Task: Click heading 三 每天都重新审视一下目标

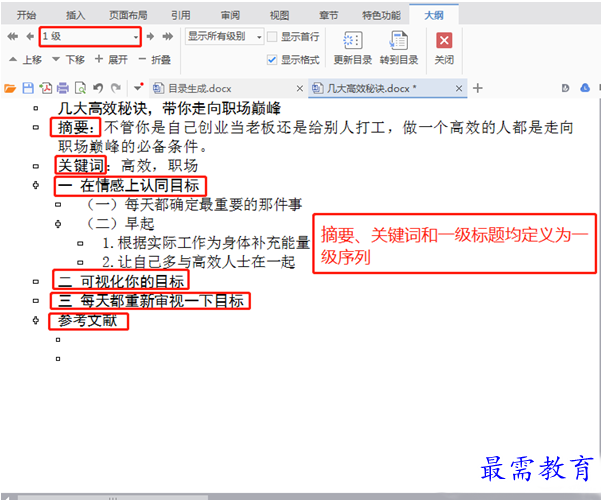Action: pos(150,301)
